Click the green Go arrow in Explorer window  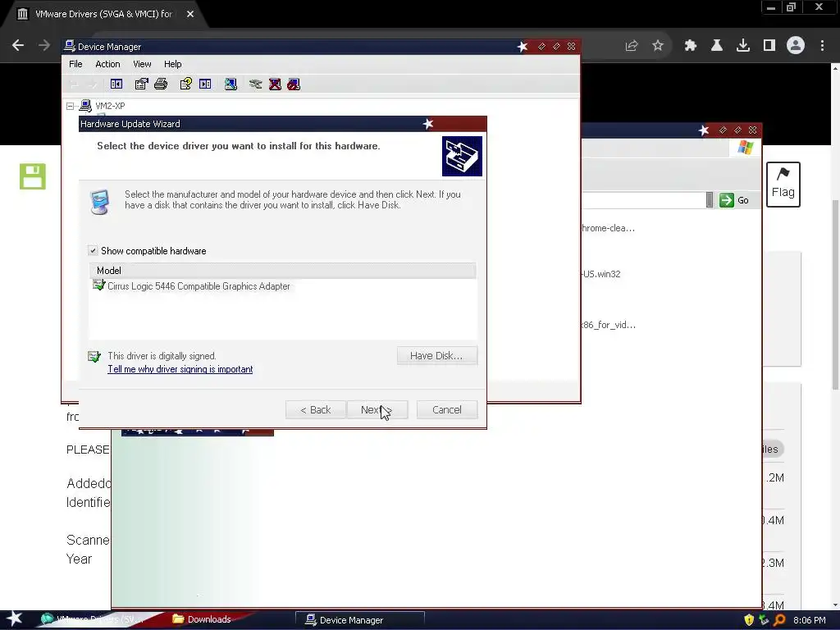(727, 200)
